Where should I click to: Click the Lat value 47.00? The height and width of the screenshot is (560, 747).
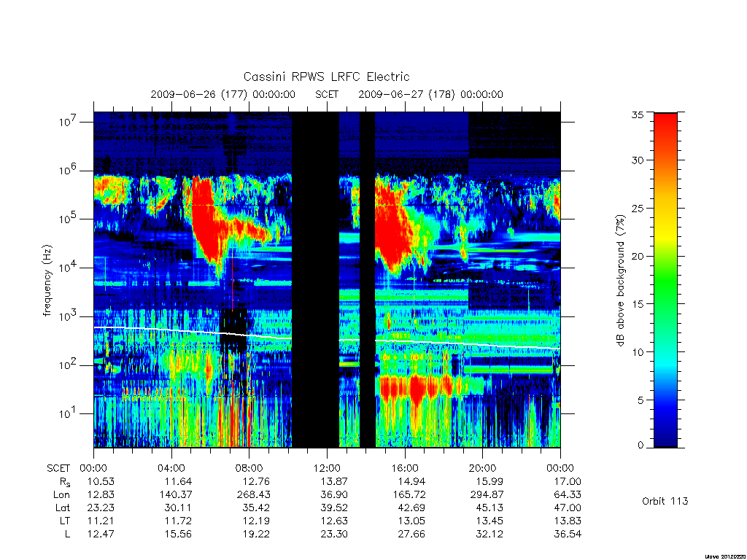[x=568, y=507]
